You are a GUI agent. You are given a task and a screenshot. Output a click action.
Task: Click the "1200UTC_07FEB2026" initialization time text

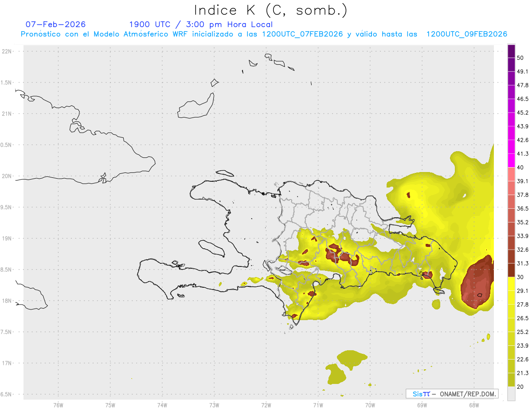303,34
